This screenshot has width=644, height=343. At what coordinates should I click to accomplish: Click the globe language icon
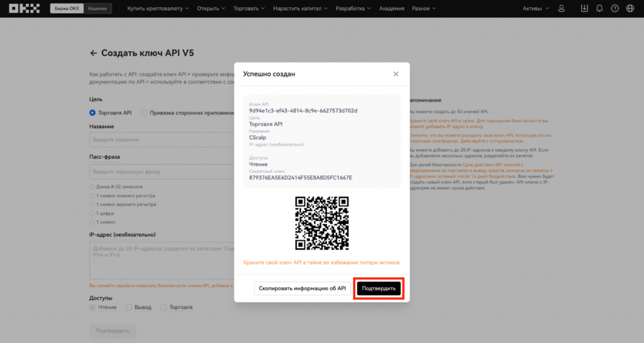(630, 9)
